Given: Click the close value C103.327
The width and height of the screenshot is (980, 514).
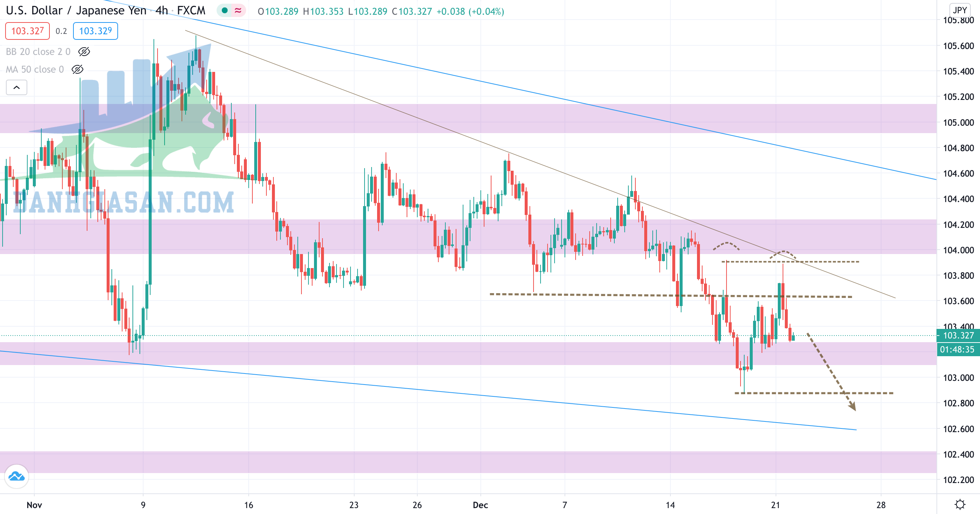Looking at the screenshot, I should click(x=412, y=11).
